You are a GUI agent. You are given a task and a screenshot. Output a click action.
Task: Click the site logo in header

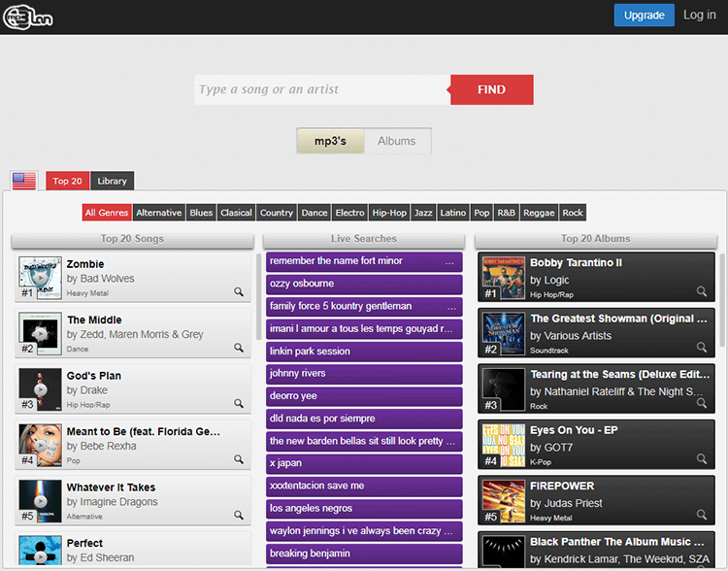click(27, 16)
